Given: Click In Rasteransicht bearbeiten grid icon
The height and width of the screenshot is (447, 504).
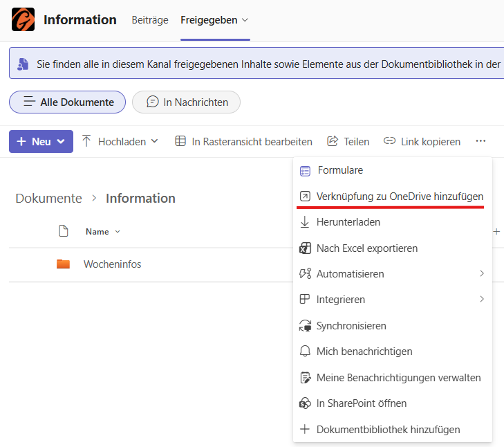Looking at the screenshot, I should pos(180,141).
